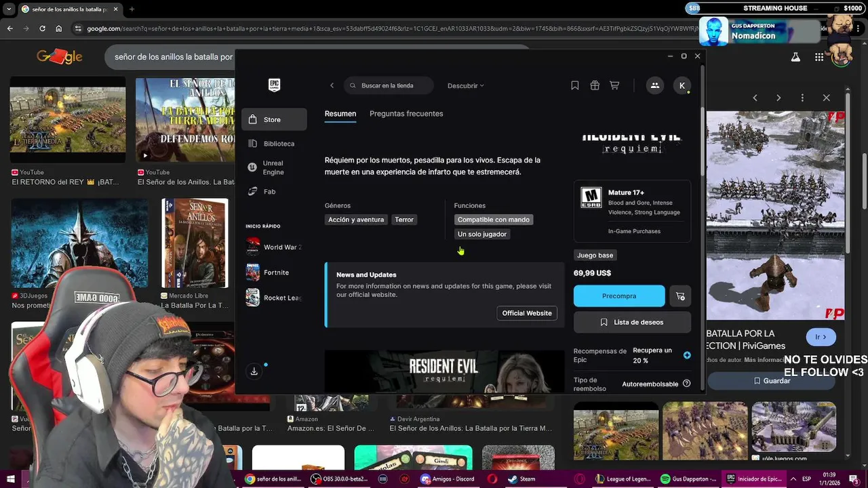Switch to Spotify Gus Dapperton in taskbar
868x488 pixels.
[688, 479]
